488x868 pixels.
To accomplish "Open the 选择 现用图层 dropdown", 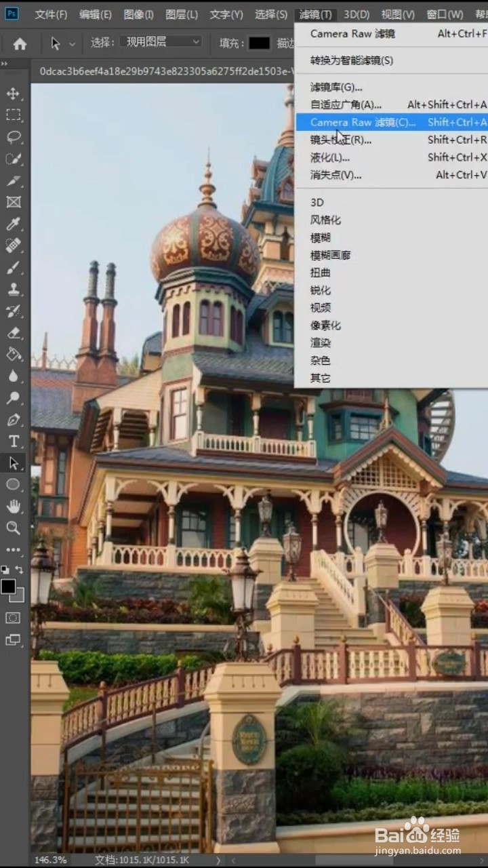I will click(x=161, y=42).
